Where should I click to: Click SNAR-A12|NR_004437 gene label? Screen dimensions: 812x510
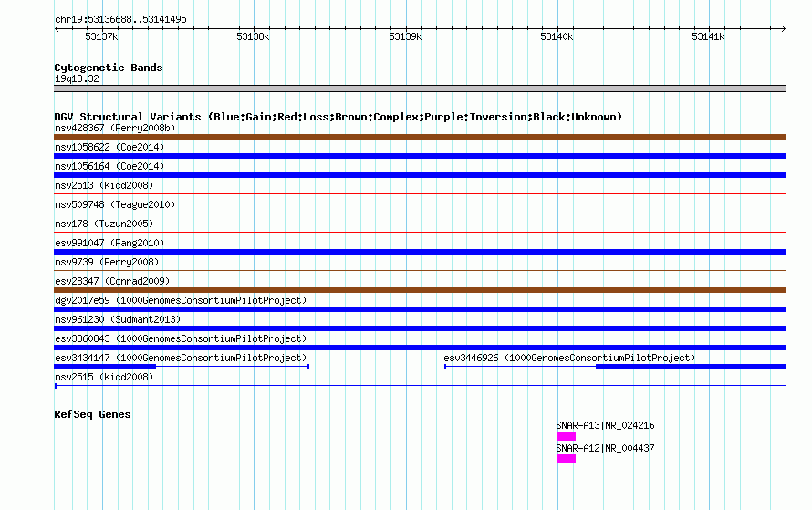pyautogui.click(x=606, y=448)
